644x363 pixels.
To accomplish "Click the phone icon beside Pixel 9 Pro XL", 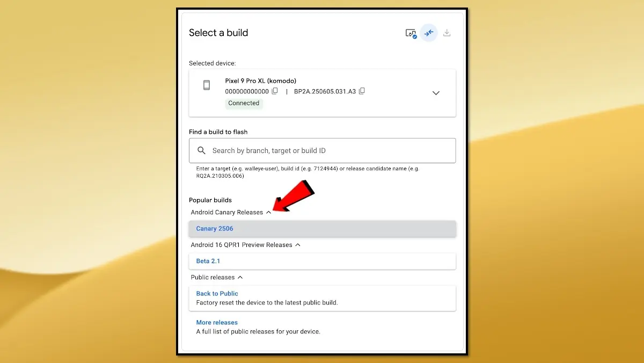I will pyautogui.click(x=207, y=85).
